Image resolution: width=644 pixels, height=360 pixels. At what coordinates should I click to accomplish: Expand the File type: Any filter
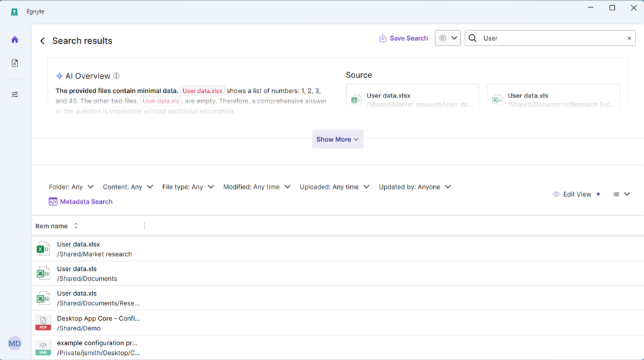click(188, 187)
